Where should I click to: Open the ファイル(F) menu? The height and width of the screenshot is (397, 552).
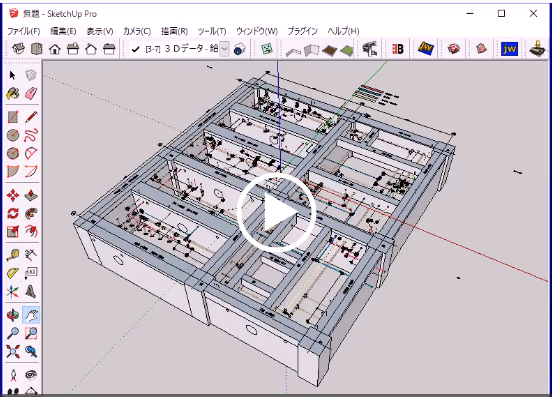(x=24, y=31)
